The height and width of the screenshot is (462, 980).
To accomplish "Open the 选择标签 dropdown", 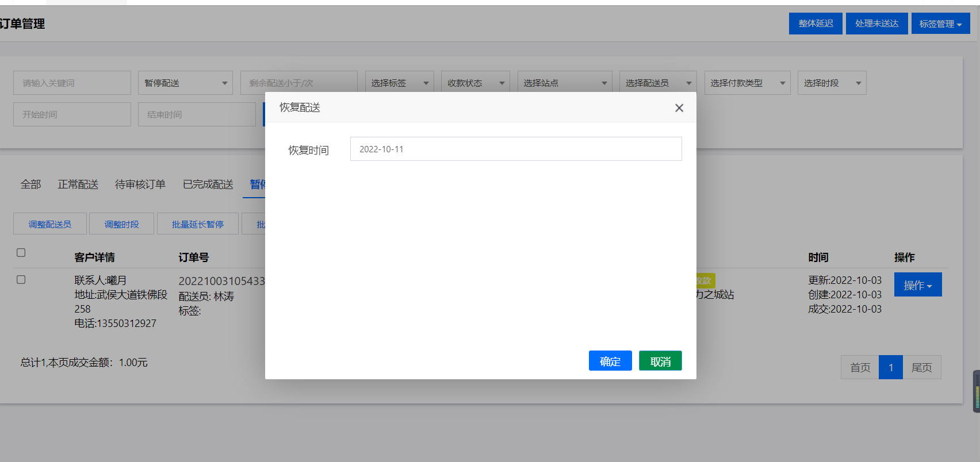I will click(399, 83).
